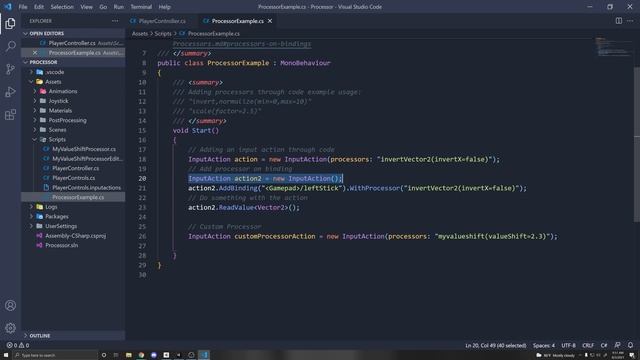The width and height of the screenshot is (640, 360).
Task: Open the File menu
Action: [x=23, y=7]
